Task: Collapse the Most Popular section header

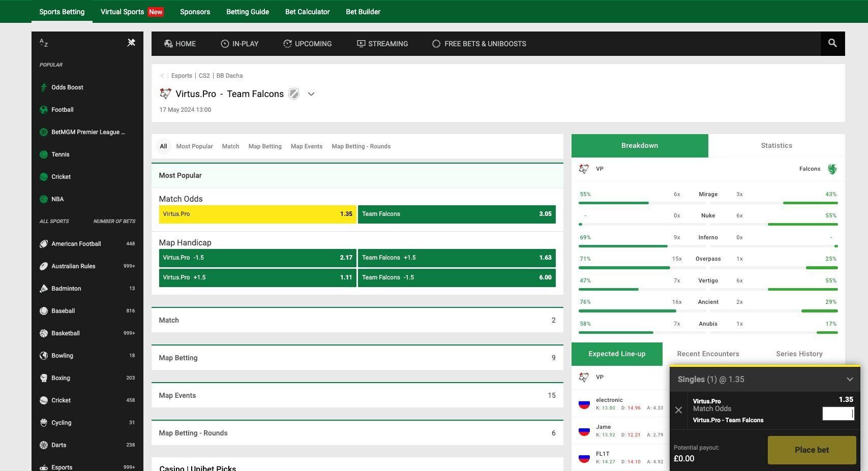Action: [357, 175]
